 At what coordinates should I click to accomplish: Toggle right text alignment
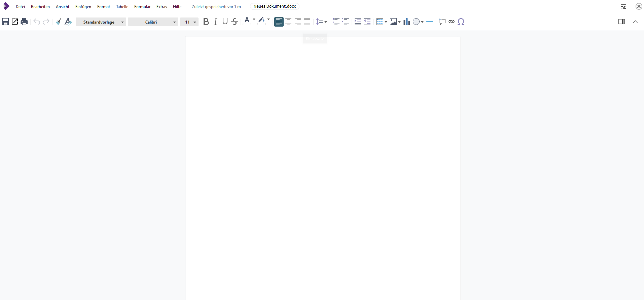298,22
